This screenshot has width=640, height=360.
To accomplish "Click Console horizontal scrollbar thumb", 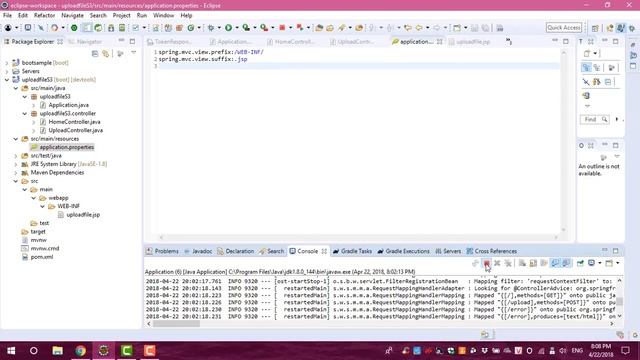I will pos(176,324).
